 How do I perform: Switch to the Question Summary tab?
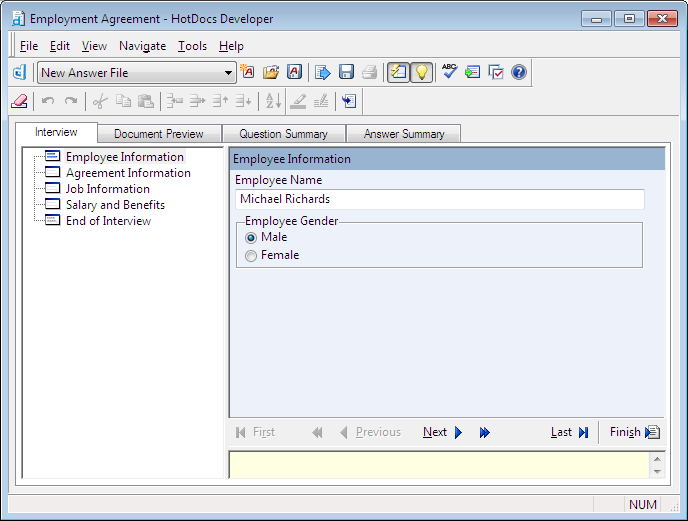(x=283, y=134)
